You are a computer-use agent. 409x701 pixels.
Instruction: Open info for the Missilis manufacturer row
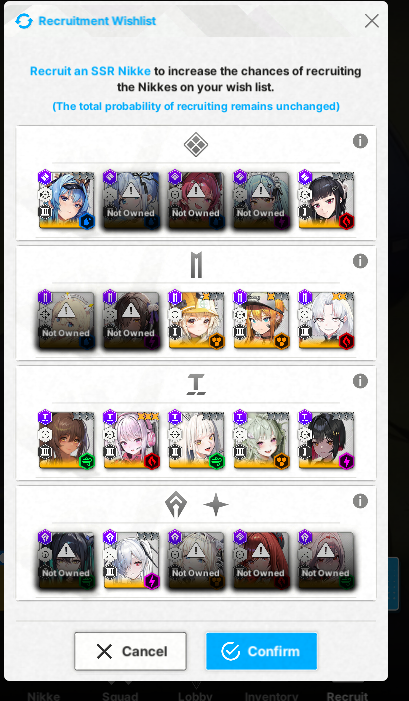pyautogui.click(x=360, y=261)
